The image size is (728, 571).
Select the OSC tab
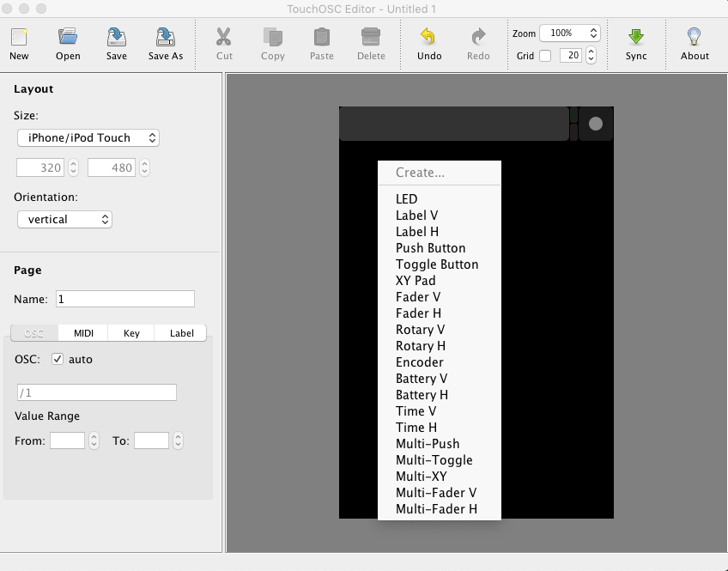click(33, 333)
